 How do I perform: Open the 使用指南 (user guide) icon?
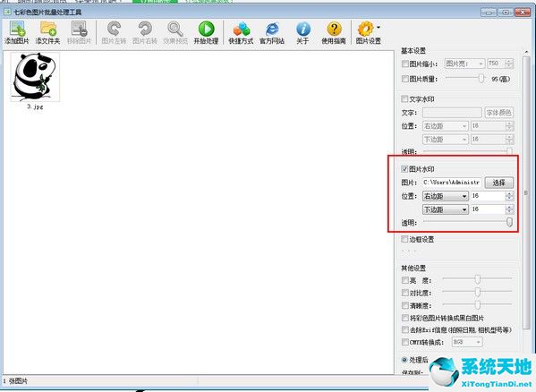click(334, 29)
